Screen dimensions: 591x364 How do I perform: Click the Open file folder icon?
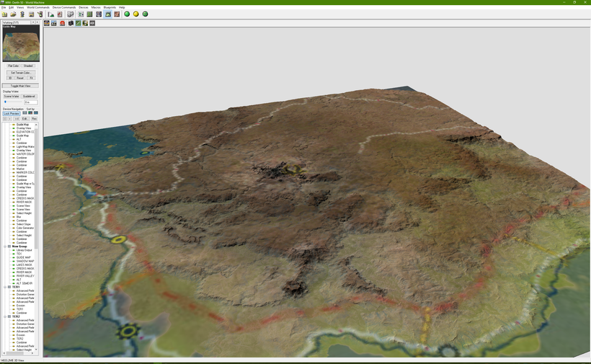tap(13, 14)
